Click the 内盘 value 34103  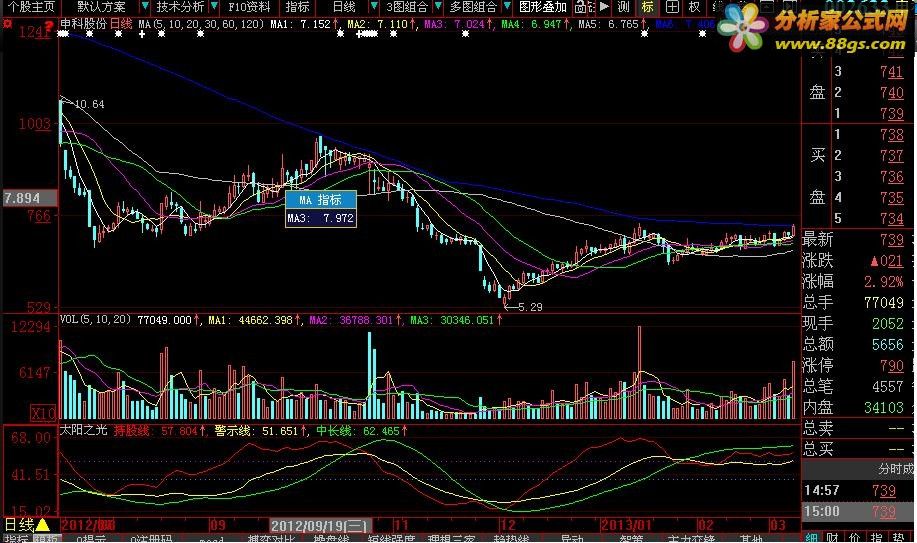tap(883, 408)
